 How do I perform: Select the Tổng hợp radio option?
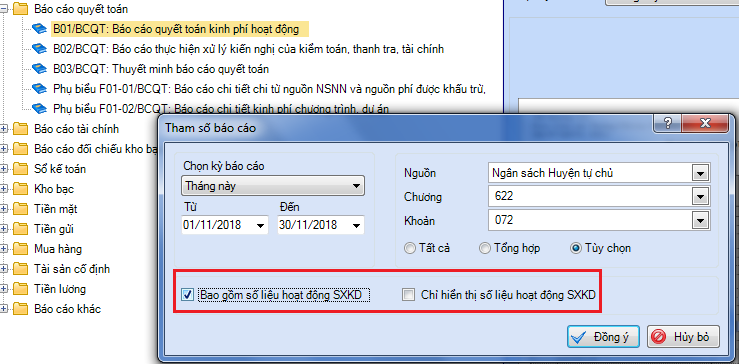[484, 248]
